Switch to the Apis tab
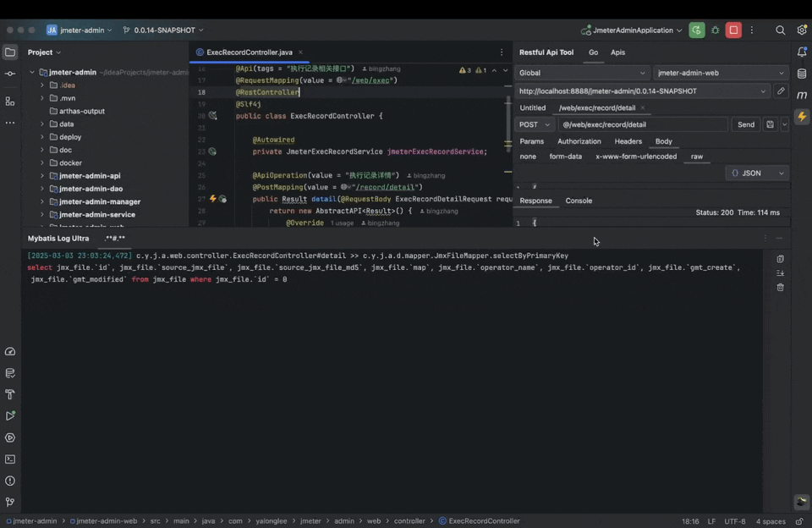This screenshot has height=528, width=812. (617, 52)
